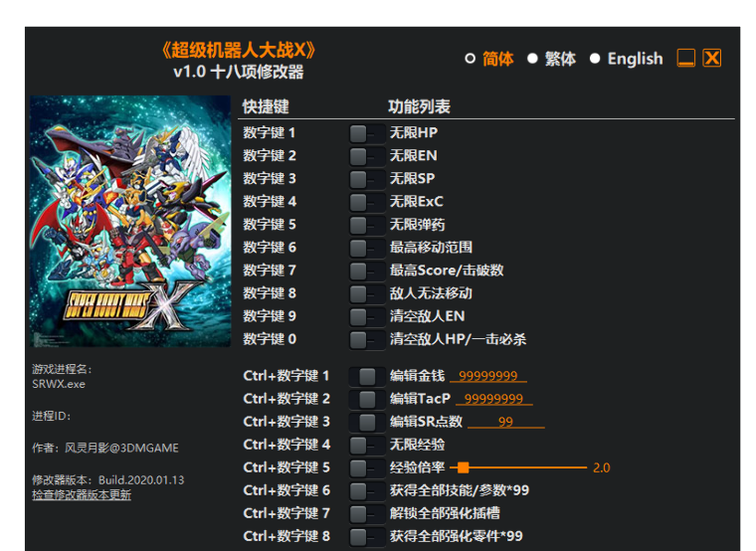Toggle 无限ExC option
This screenshot has width=756, height=551.
pos(367,202)
